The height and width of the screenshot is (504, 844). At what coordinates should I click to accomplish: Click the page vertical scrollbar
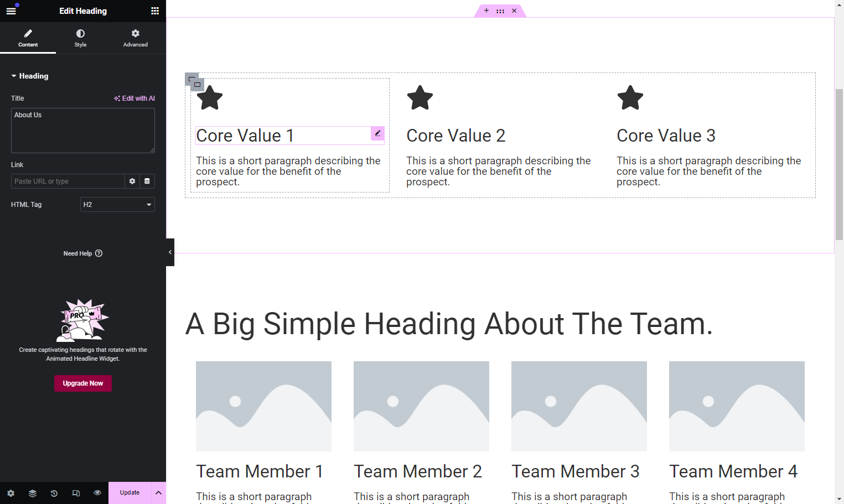point(839,164)
